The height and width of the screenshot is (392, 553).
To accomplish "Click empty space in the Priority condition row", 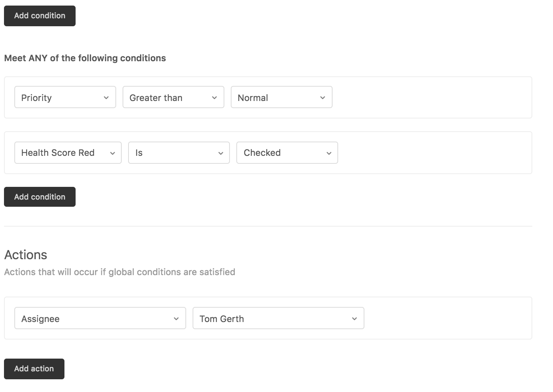I will pos(430,98).
